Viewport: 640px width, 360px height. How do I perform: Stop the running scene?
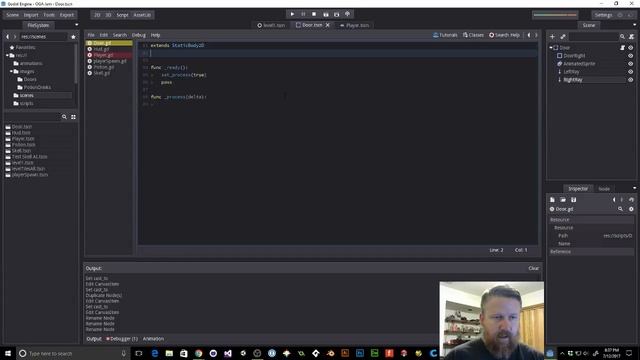[314, 14]
